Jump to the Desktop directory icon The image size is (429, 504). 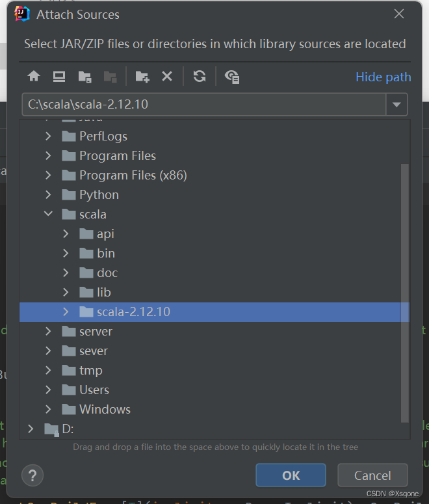[59, 77]
